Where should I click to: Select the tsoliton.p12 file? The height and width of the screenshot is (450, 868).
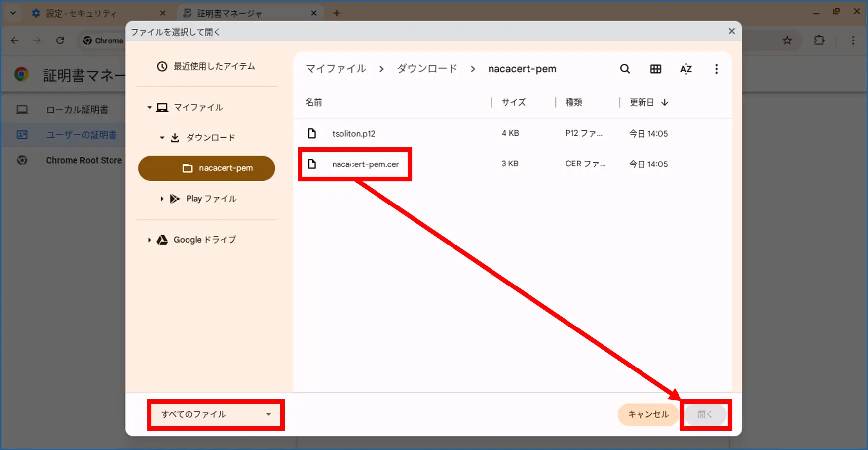coord(353,134)
